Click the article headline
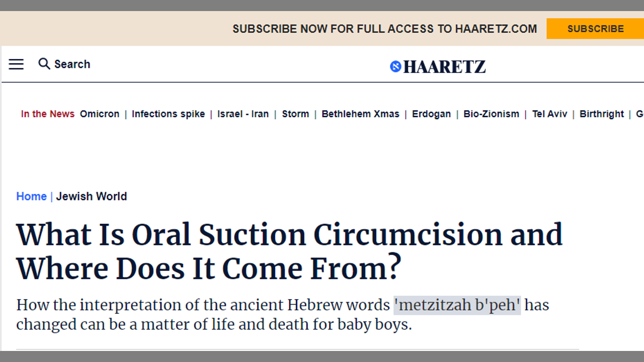Image resolution: width=644 pixels, height=362 pixels. coord(289,251)
